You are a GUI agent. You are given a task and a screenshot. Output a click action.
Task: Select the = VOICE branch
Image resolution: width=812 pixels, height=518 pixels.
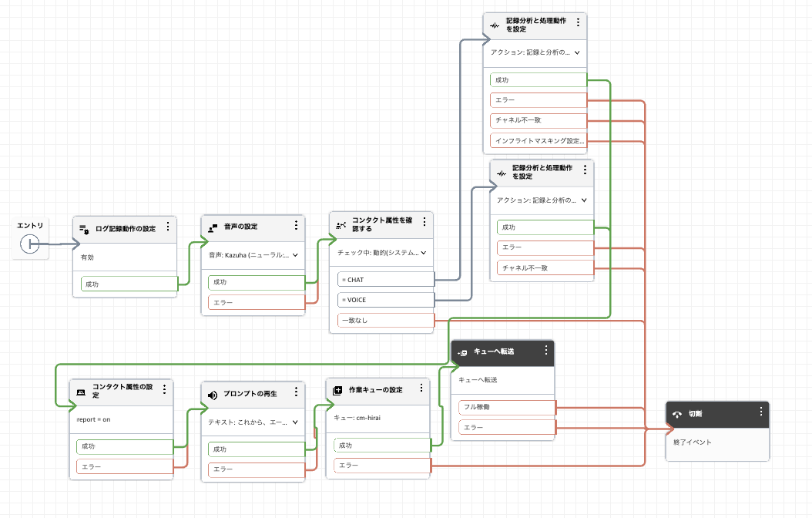[x=386, y=300]
